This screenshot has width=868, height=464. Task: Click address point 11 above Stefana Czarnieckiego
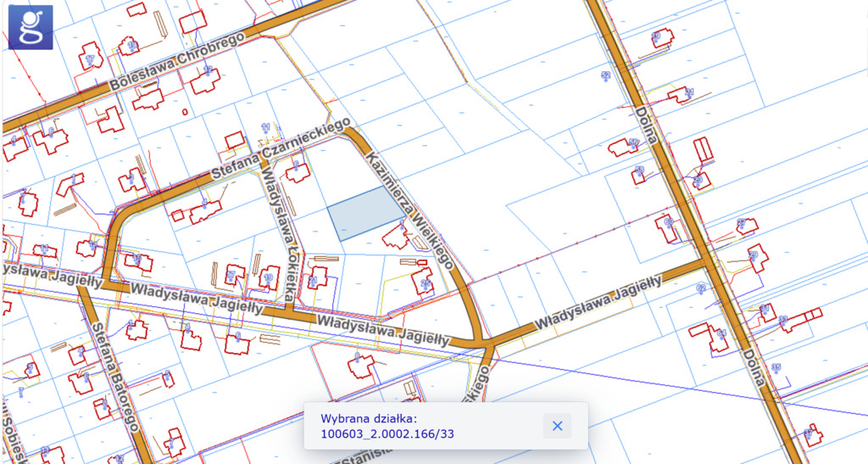pyautogui.click(x=265, y=128)
